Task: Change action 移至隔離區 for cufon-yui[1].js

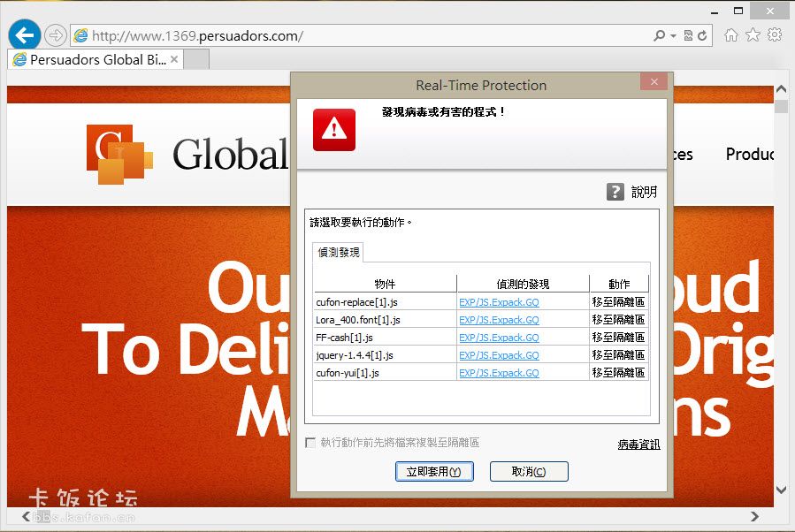Action: 618,373
